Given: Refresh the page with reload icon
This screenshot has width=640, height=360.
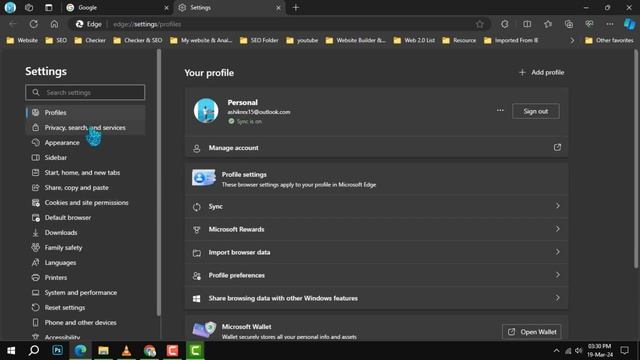Looking at the screenshot, I should coord(33,24).
